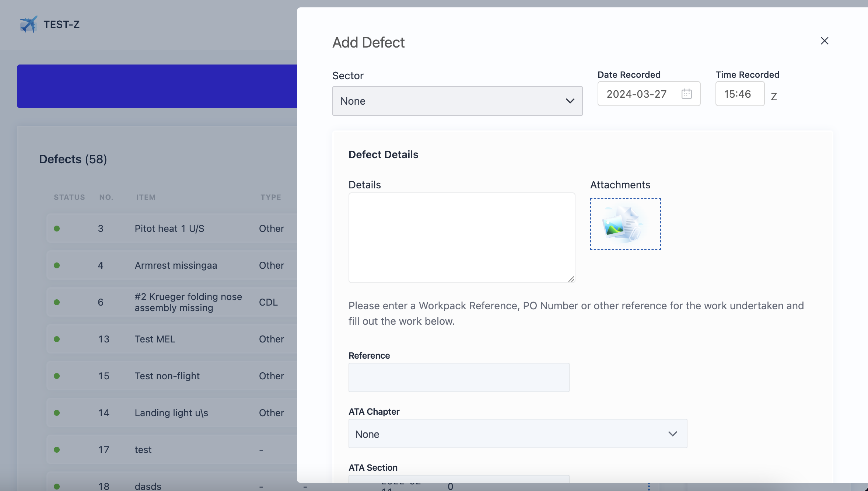Open the Sector dropdown

(457, 101)
